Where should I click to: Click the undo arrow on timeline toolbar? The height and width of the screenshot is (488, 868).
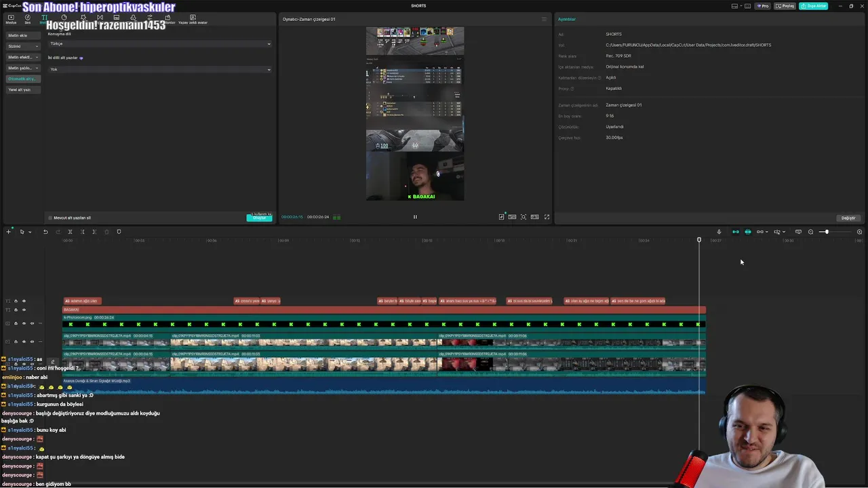click(x=45, y=232)
